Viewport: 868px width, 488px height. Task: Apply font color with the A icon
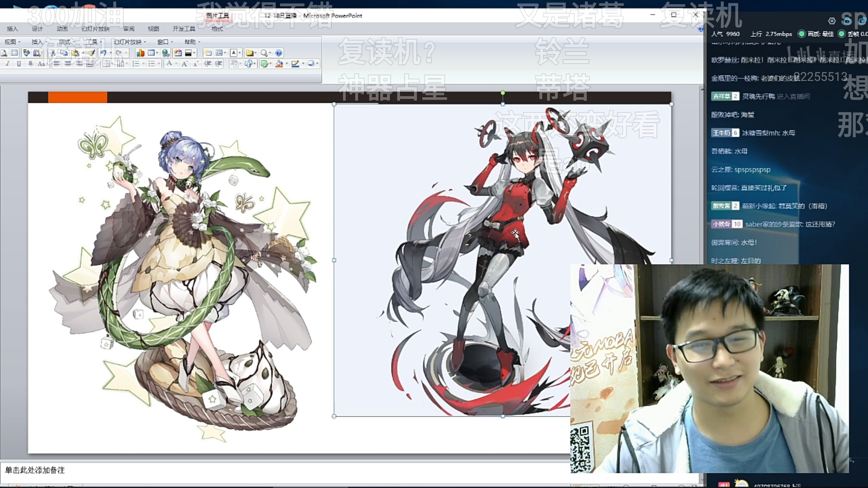pos(169,64)
